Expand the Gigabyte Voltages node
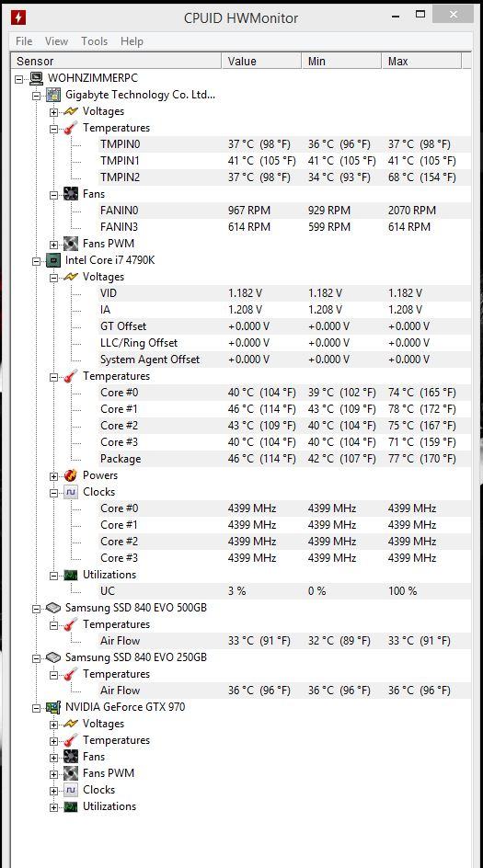The height and width of the screenshot is (868, 483). (53, 112)
